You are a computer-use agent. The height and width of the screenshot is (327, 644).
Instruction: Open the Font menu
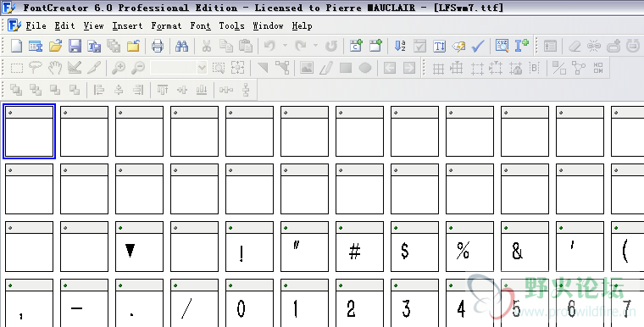201,26
